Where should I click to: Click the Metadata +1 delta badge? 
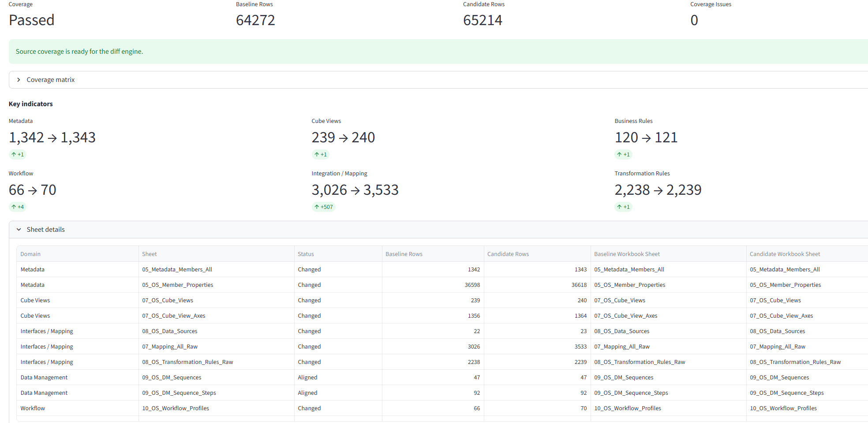point(18,154)
